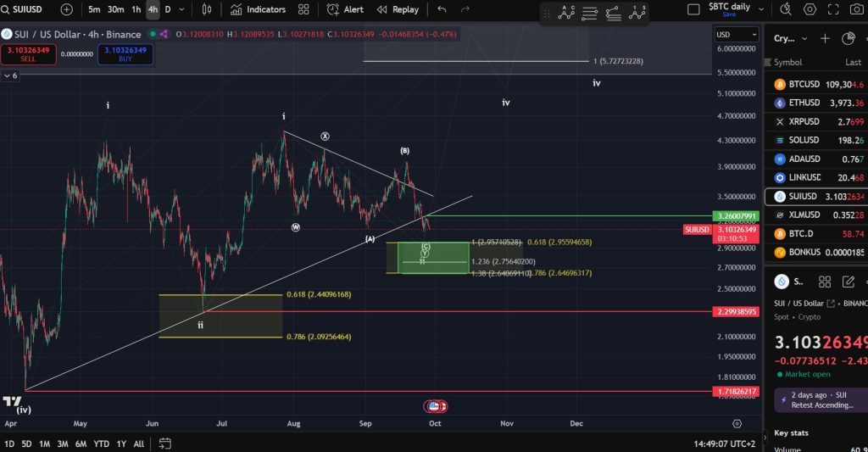868x452 pixels.
Task: Add a symbol to compare with plus icon
Action: 66,9
